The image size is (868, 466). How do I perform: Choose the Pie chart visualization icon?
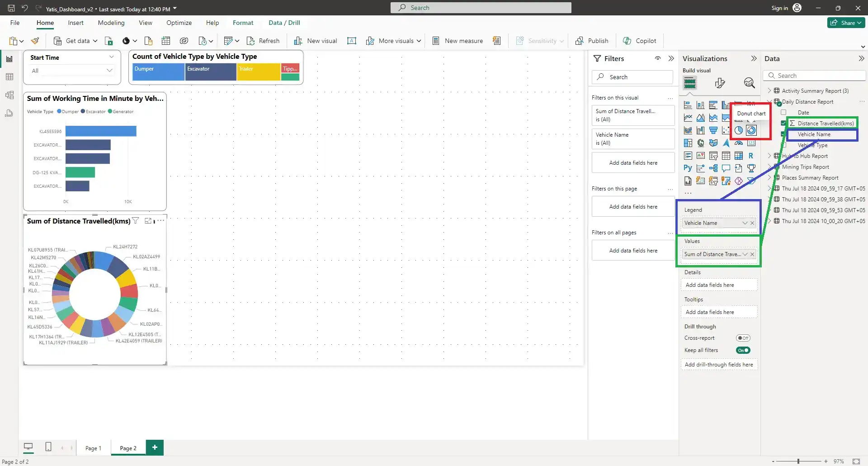[738, 130]
